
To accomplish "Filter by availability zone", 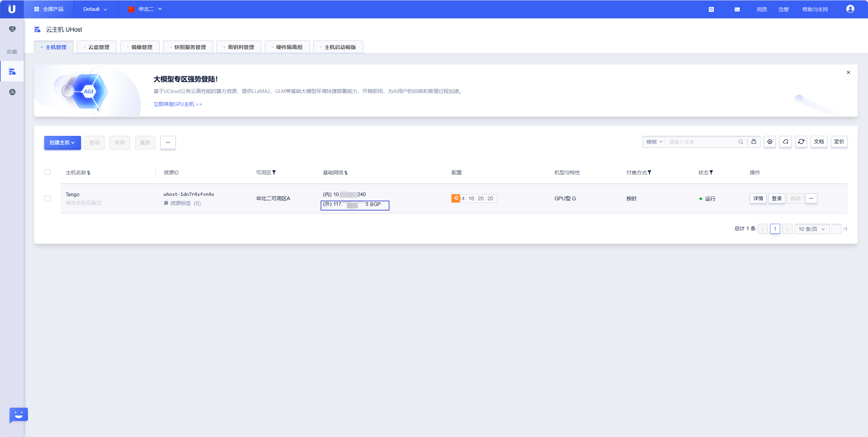I will click(274, 173).
